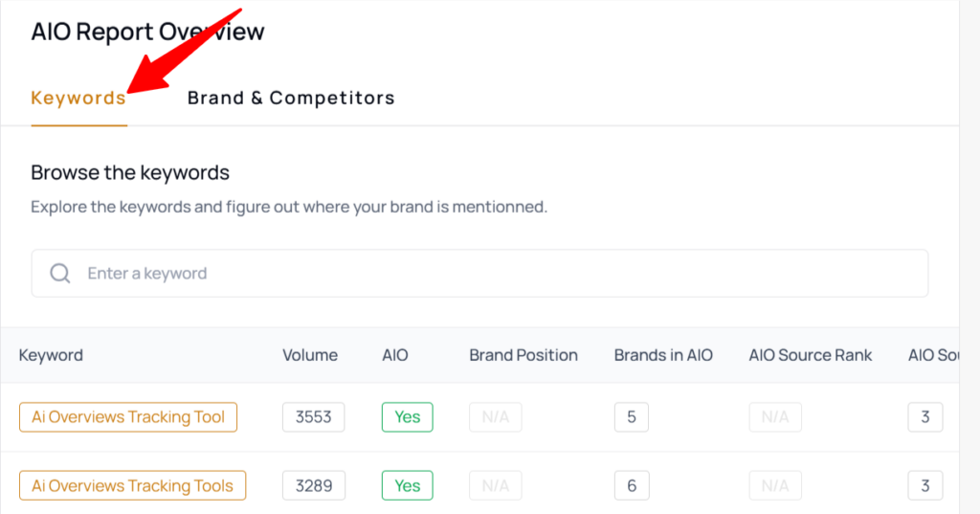Open the Brand & Competitors tab
980x514 pixels.
(291, 98)
